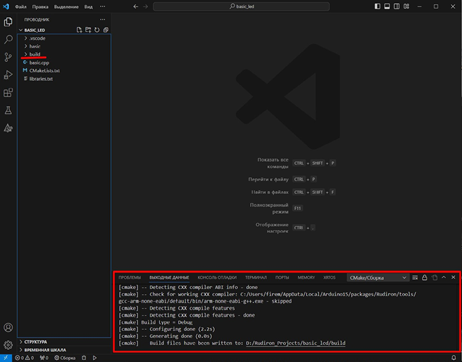Launch target with play status icon
The height and width of the screenshot is (362, 462).
click(95, 358)
